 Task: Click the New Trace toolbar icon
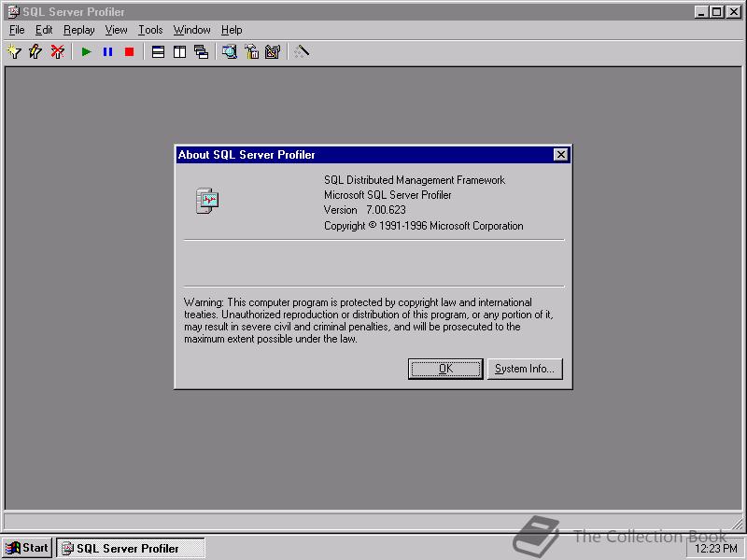coord(14,51)
